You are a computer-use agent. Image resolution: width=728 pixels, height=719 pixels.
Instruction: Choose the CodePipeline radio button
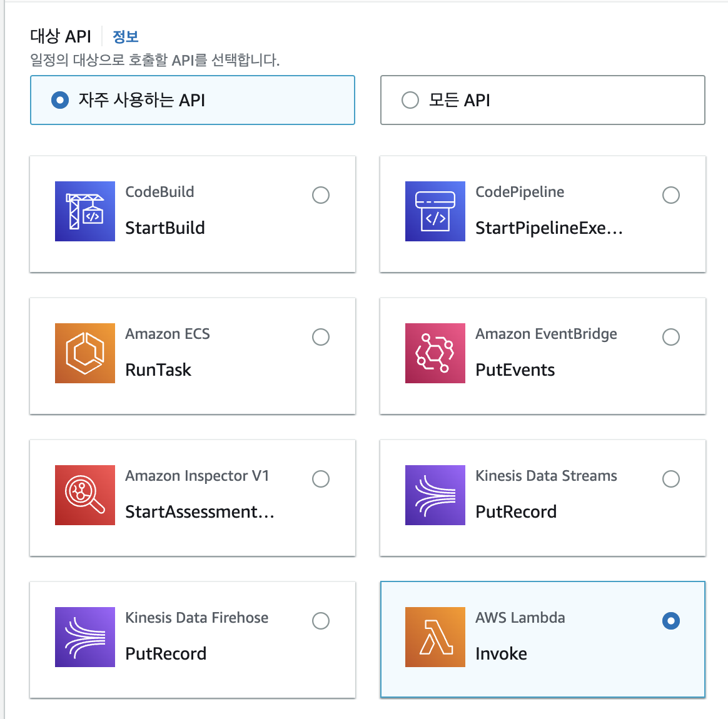point(671,195)
